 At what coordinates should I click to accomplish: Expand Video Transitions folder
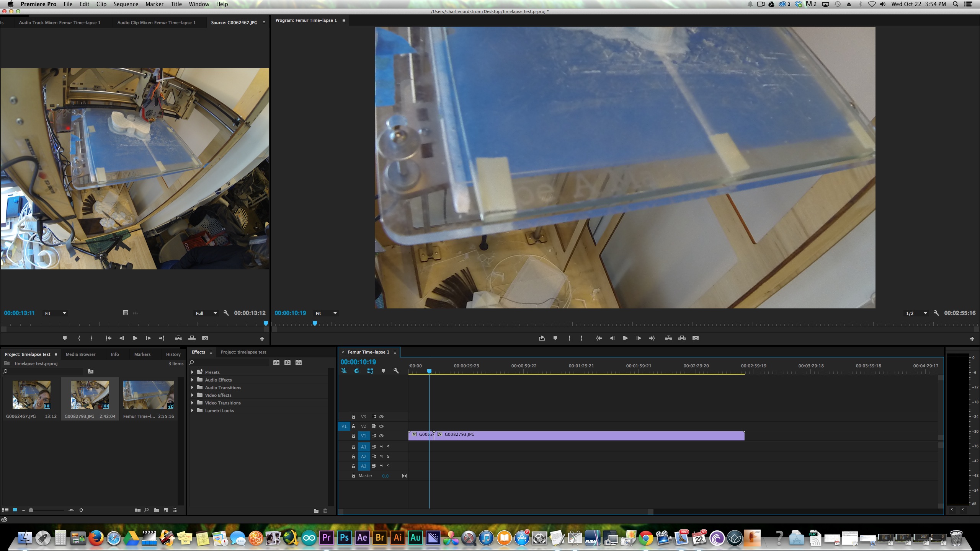(x=192, y=403)
